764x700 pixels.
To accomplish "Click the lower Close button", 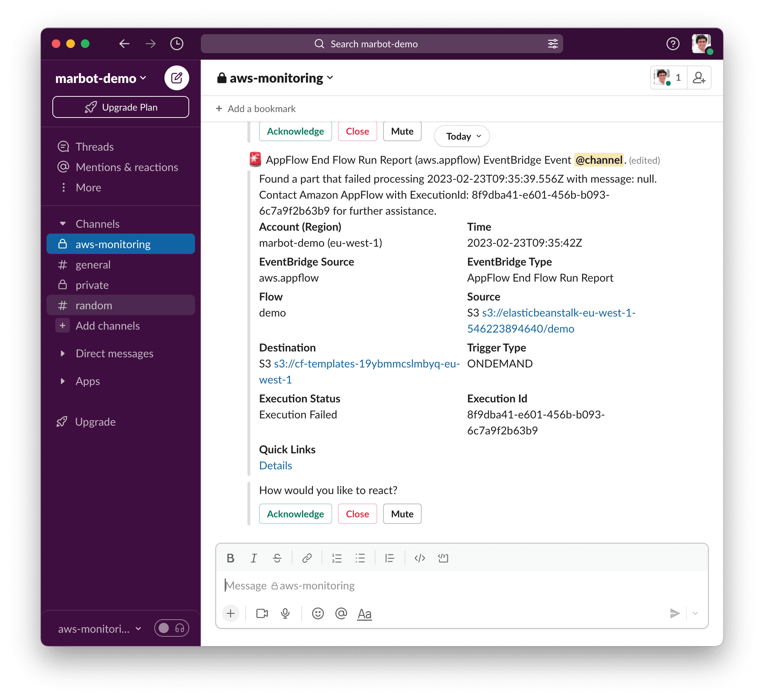I will [x=357, y=514].
